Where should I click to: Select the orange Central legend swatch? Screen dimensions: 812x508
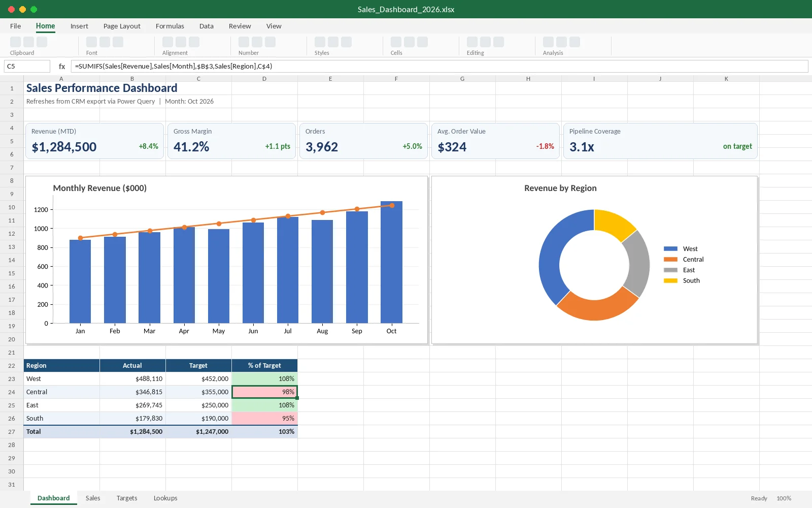(670, 260)
